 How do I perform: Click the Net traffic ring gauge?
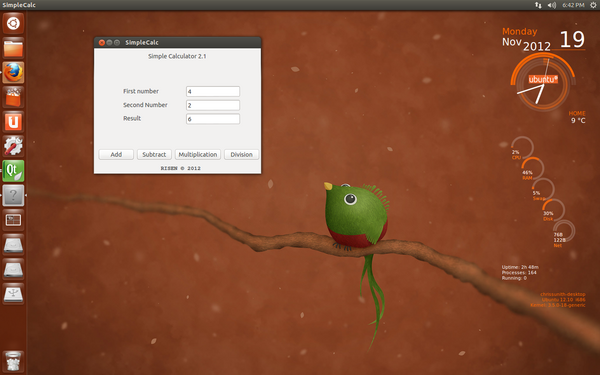[563, 232]
